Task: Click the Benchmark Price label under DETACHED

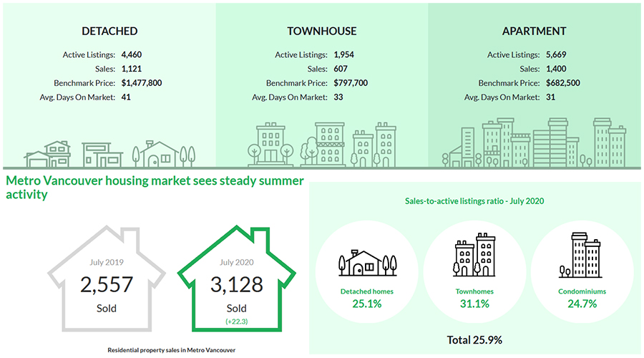Action: coord(84,83)
